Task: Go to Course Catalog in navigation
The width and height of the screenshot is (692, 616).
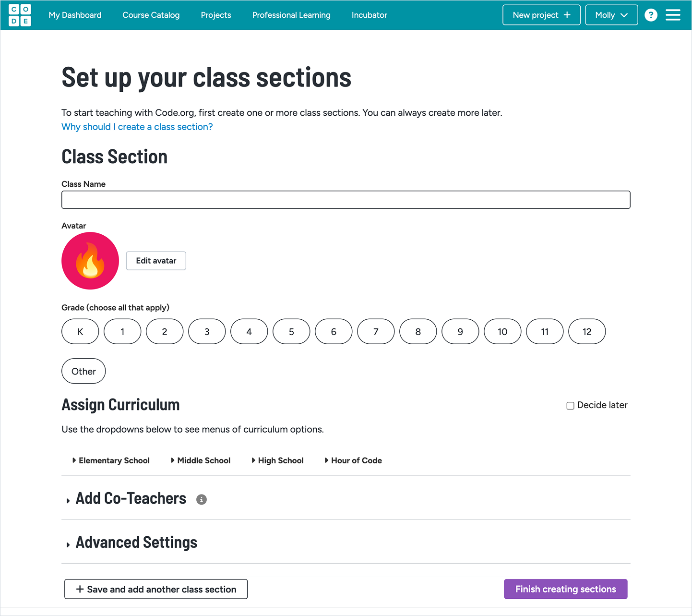Action: 151,15
